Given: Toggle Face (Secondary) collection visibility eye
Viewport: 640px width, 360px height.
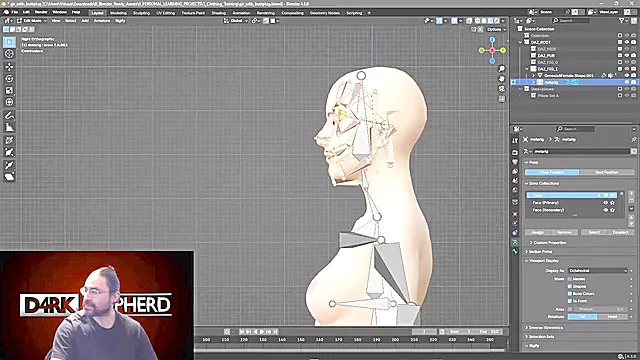Looking at the screenshot, I should tap(606, 210).
